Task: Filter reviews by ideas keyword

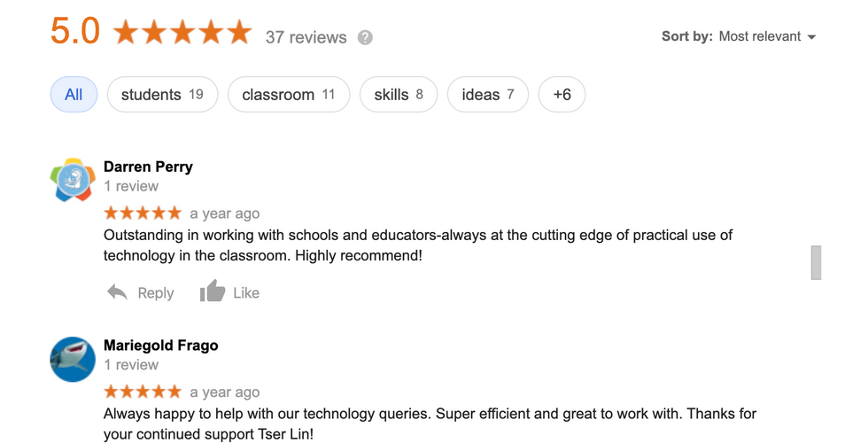Action: 487,95
